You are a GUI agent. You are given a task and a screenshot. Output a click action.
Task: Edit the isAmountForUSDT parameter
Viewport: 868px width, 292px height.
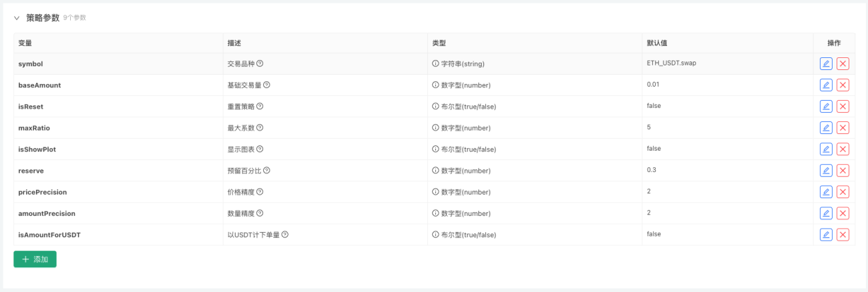pyautogui.click(x=826, y=234)
